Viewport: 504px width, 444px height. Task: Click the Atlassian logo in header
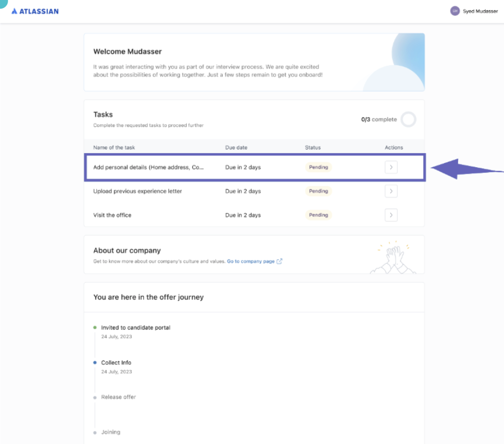tap(35, 11)
